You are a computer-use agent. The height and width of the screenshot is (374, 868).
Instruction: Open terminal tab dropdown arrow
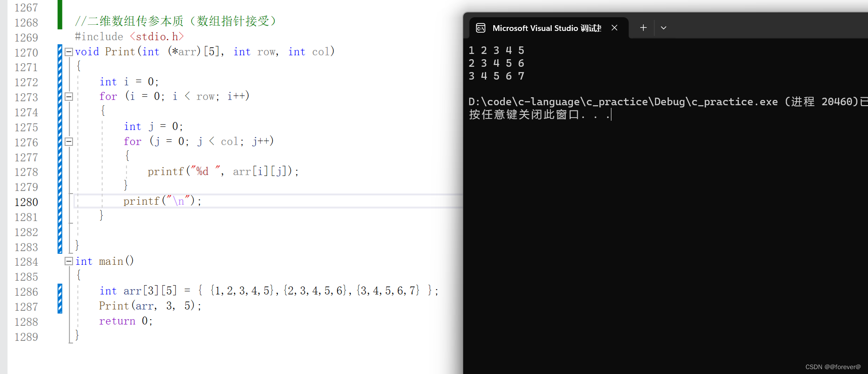(664, 28)
